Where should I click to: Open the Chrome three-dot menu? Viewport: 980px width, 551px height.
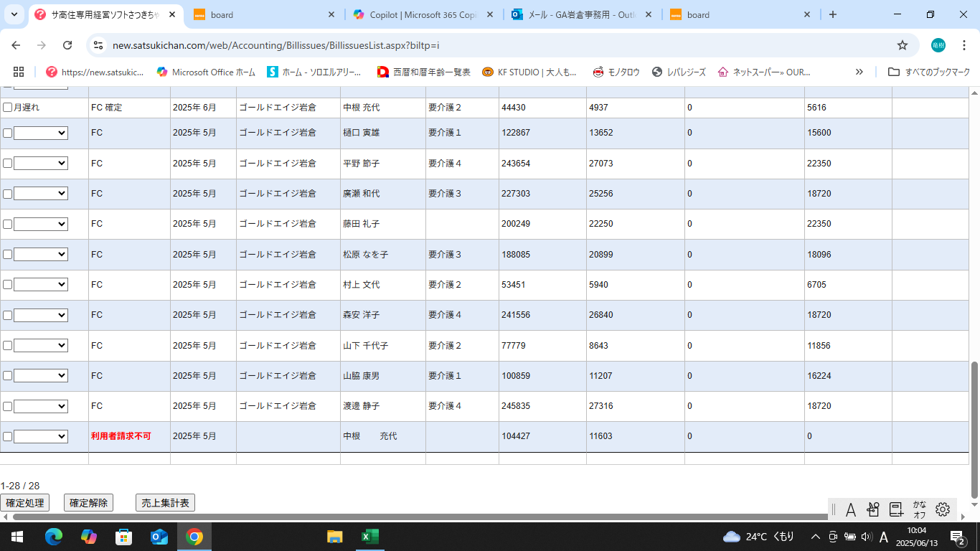964,45
